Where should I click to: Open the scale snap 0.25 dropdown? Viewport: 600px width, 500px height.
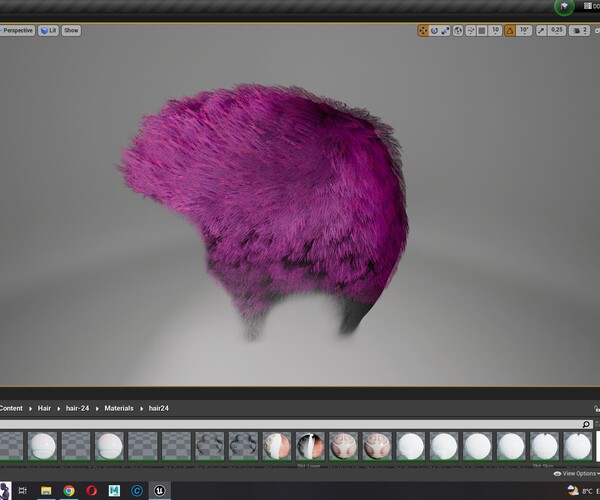point(557,31)
